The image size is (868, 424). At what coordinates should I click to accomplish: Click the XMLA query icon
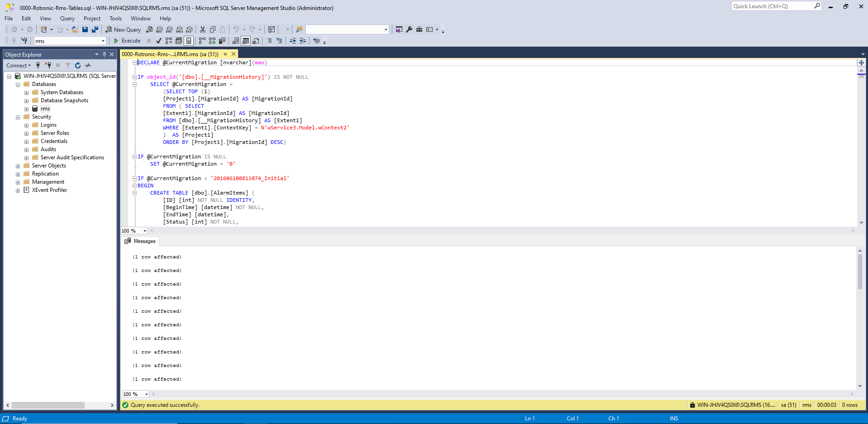coord(179,29)
